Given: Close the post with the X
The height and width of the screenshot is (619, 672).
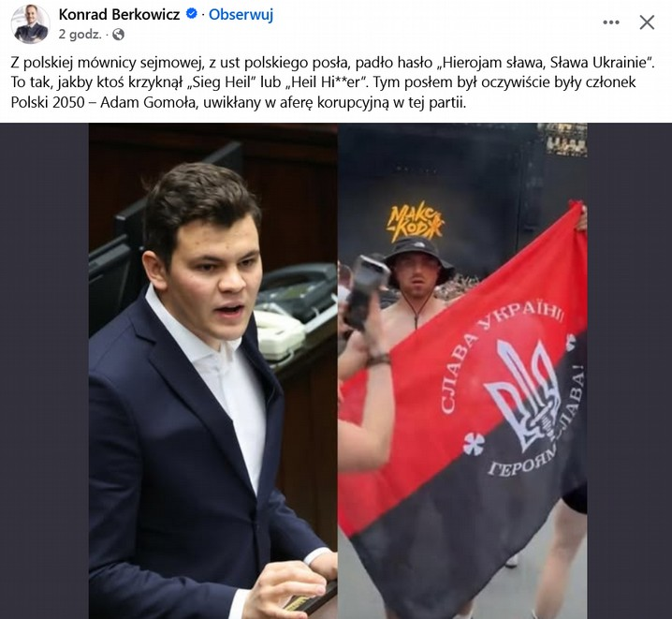Looking at the screenshot, I should point(647,22).
